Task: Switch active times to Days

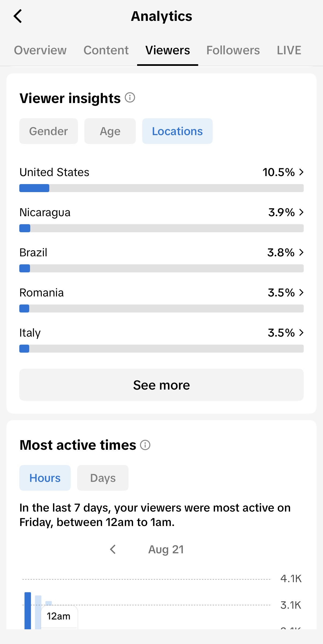Action: point(103,478)
